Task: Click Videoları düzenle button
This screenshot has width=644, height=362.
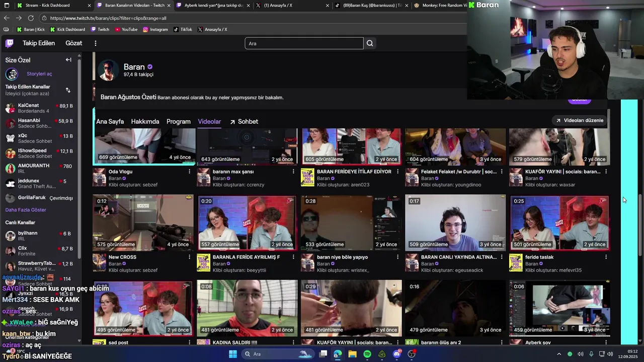Action: point(580,121)
